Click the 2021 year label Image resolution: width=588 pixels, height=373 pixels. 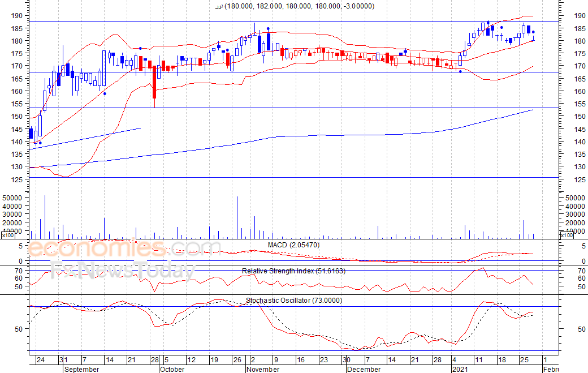click(x=460, y=369)
